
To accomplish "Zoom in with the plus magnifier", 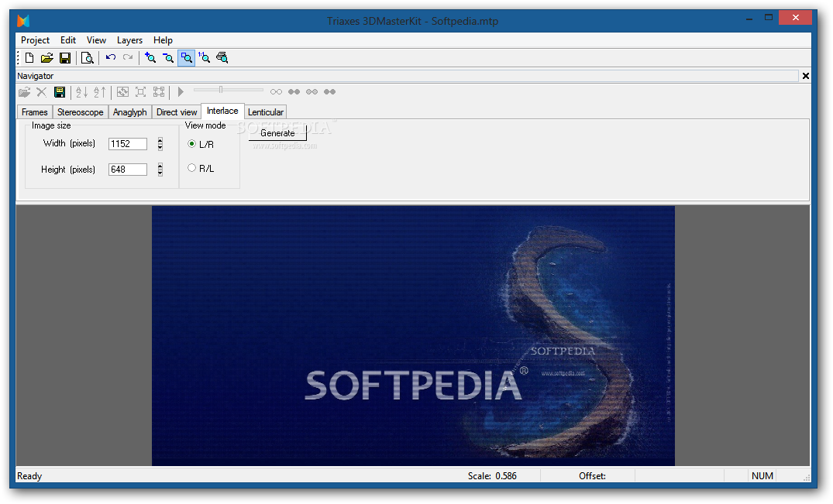I will (150, 58).
